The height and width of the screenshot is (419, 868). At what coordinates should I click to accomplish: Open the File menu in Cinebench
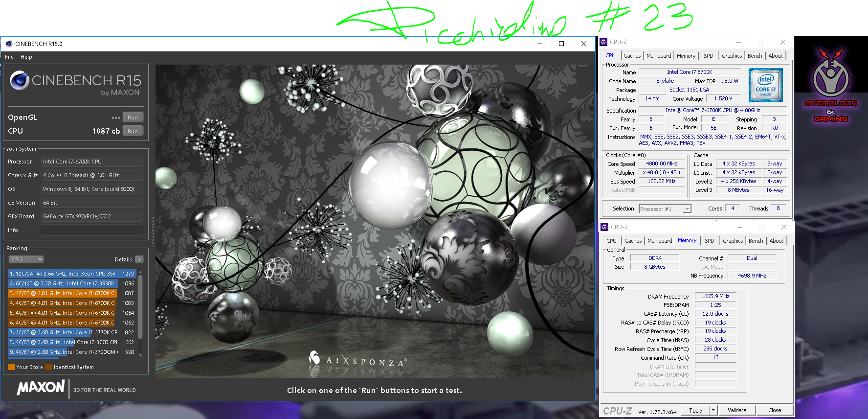pyautogui.click(x=9, y=57)
